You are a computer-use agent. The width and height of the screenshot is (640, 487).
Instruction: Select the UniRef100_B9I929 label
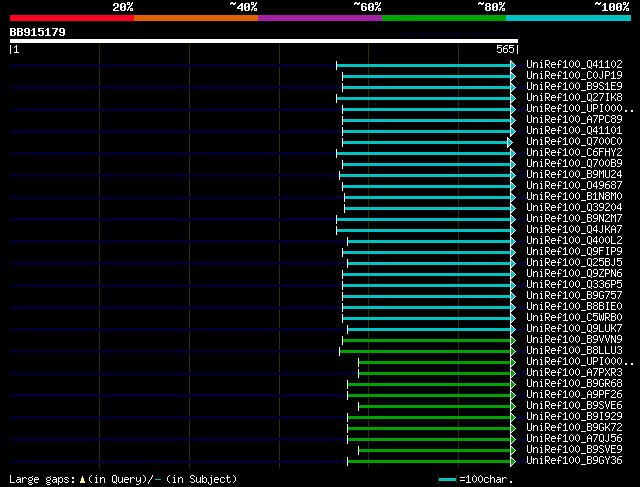point(574,417)
